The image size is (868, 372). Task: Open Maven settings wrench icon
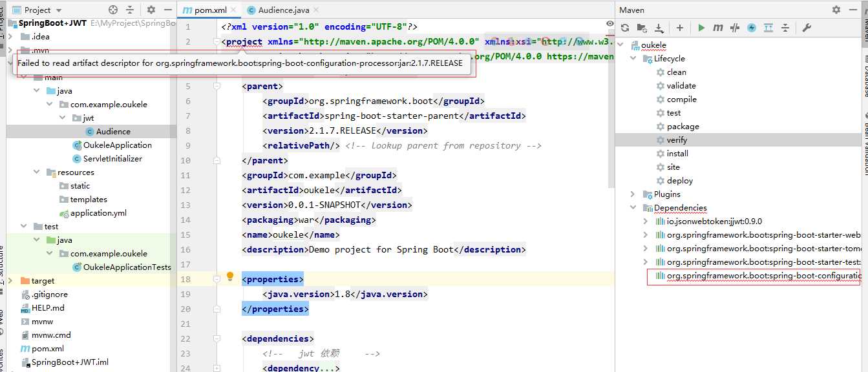[807, 28]
